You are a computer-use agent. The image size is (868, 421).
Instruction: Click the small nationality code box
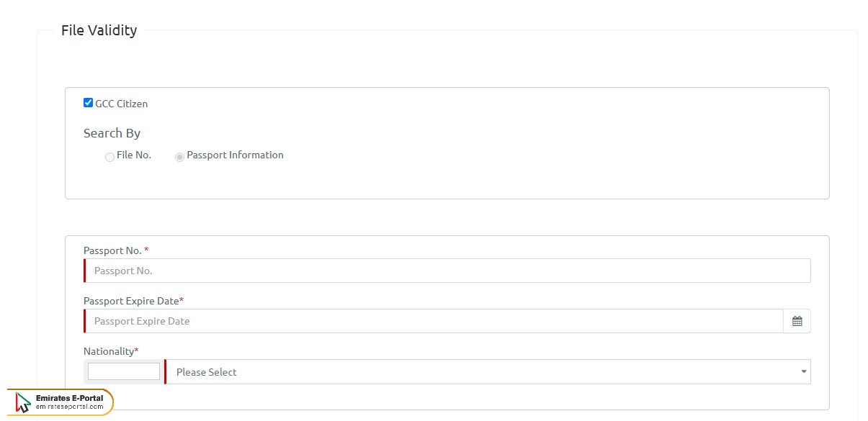tap(124, 371)
